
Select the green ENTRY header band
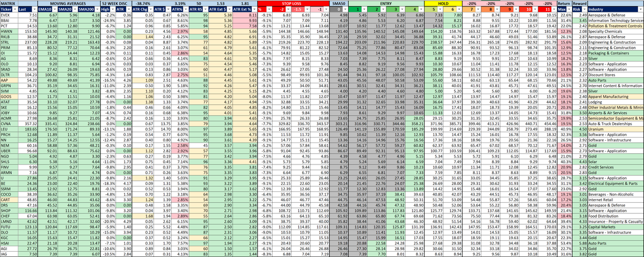click(386, 3)
